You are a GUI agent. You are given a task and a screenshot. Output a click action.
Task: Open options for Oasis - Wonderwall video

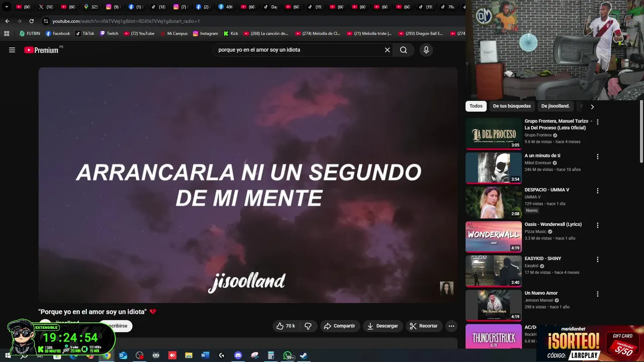point(598,225)
